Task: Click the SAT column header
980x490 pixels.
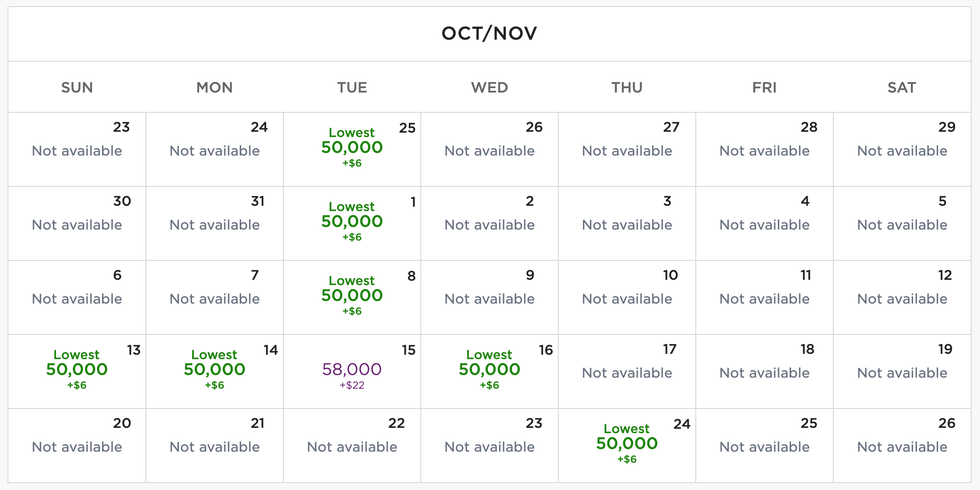Action: tap(902, 87)
